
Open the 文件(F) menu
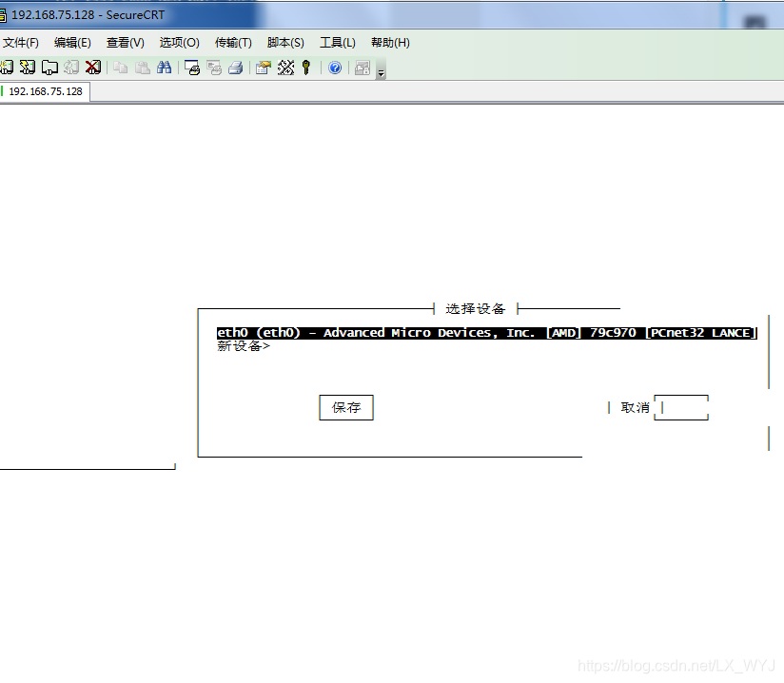[21, 43]
